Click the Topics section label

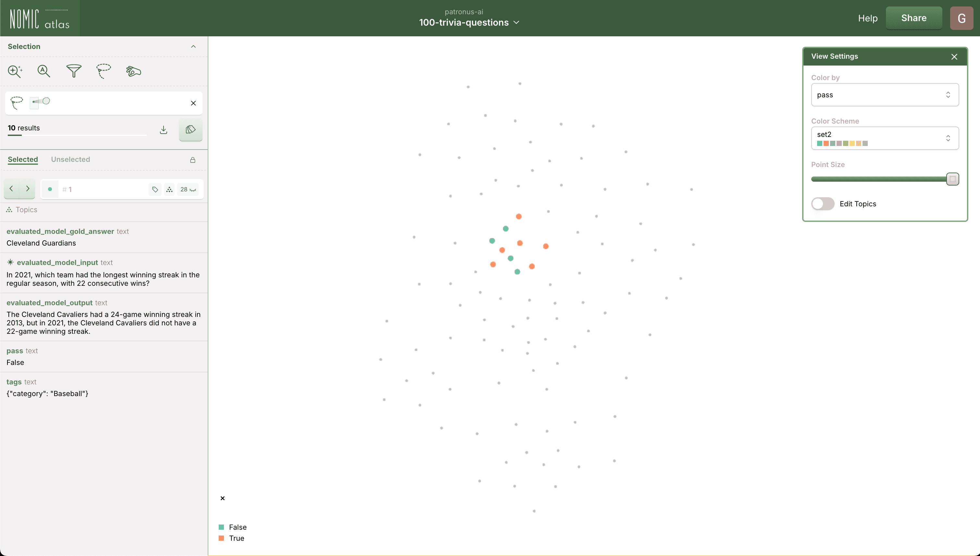pyautogui.click(x=26, y=210)
